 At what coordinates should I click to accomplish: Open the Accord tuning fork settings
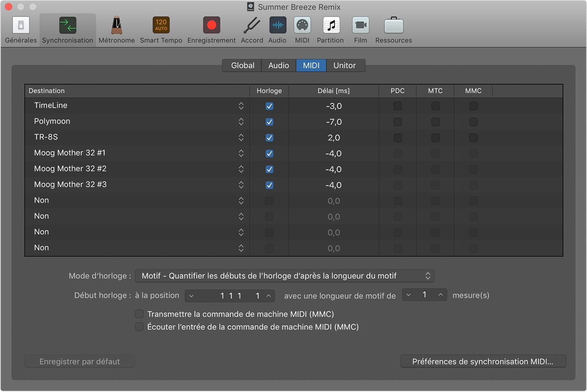(x=252, y=30)
